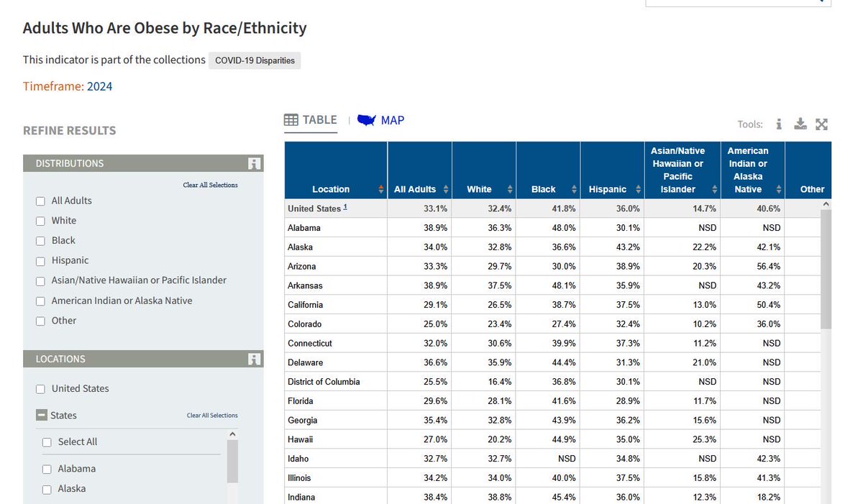863x504 pixels.
Task: Click the search input field at top
Action: [x=738, y=3]
